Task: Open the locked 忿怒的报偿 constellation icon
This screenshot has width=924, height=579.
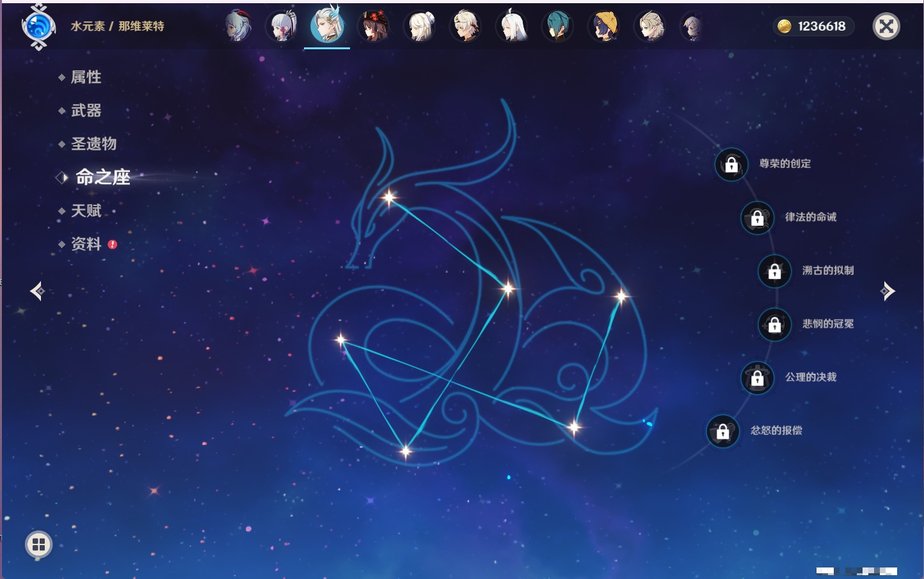Action: click(722, 431)
